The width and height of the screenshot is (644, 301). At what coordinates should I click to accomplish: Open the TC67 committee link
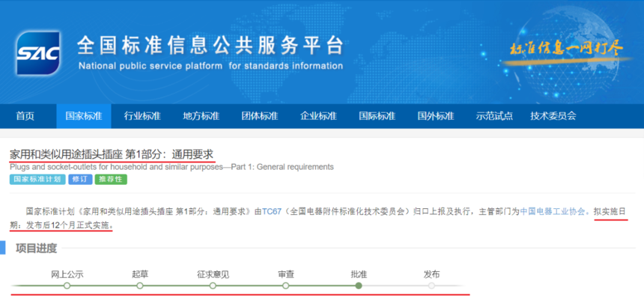click(x=272, y=212)
